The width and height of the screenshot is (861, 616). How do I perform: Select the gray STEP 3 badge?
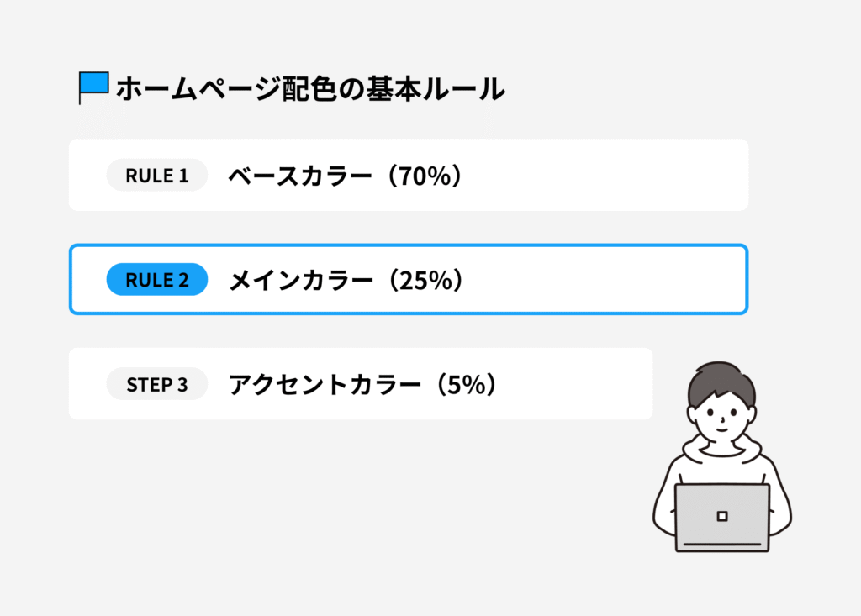coord(156,385)
